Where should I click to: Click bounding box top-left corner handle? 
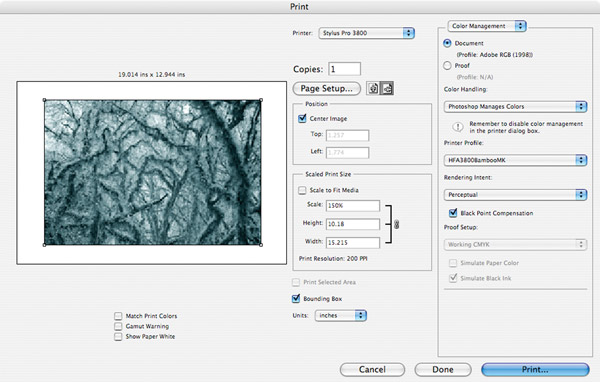pos(44,100)
